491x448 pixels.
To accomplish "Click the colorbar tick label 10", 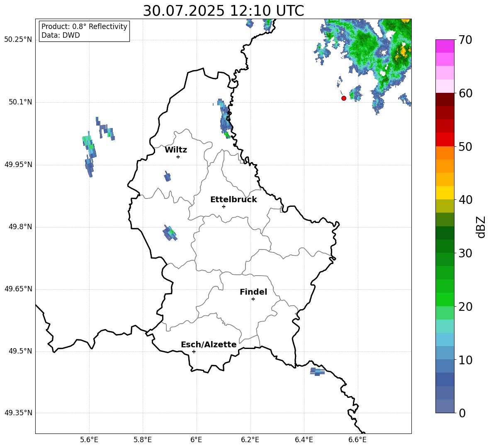I will pos(465,360).
